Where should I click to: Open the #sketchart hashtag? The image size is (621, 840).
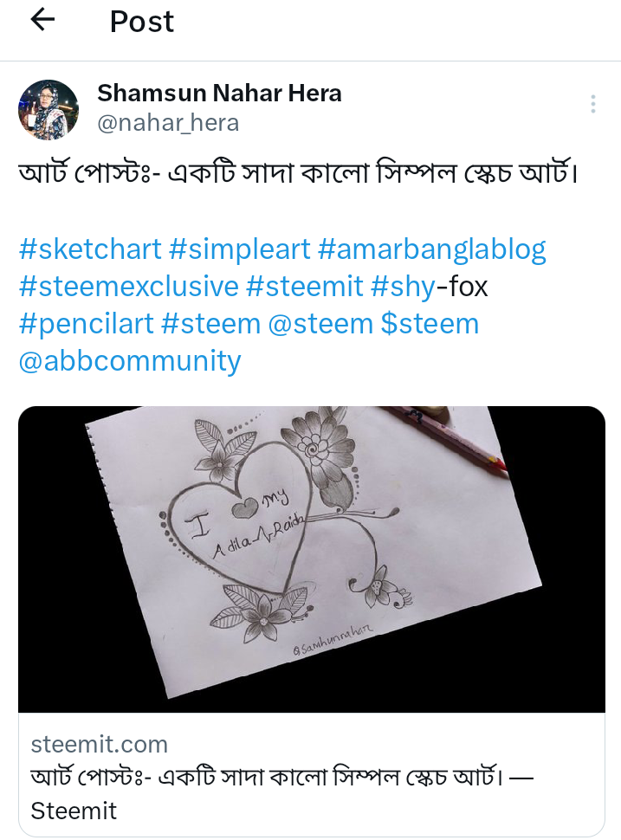pyautogui.click(x=90, y=249)
